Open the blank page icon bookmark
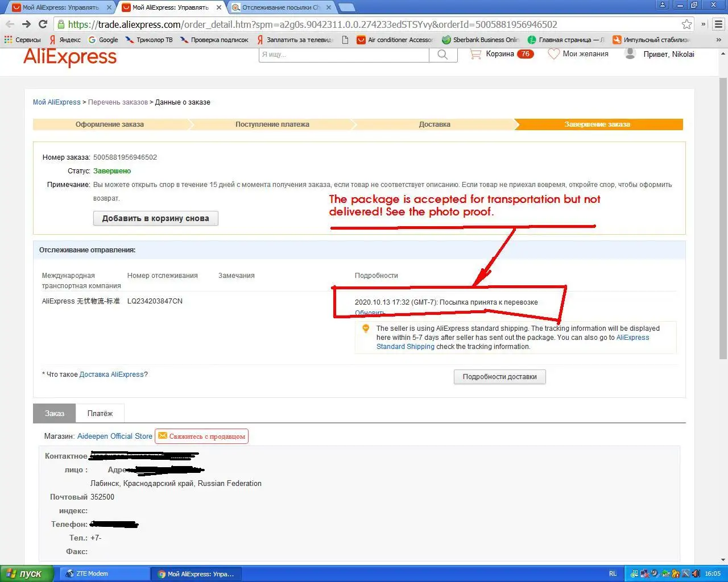 click(345, 40)
